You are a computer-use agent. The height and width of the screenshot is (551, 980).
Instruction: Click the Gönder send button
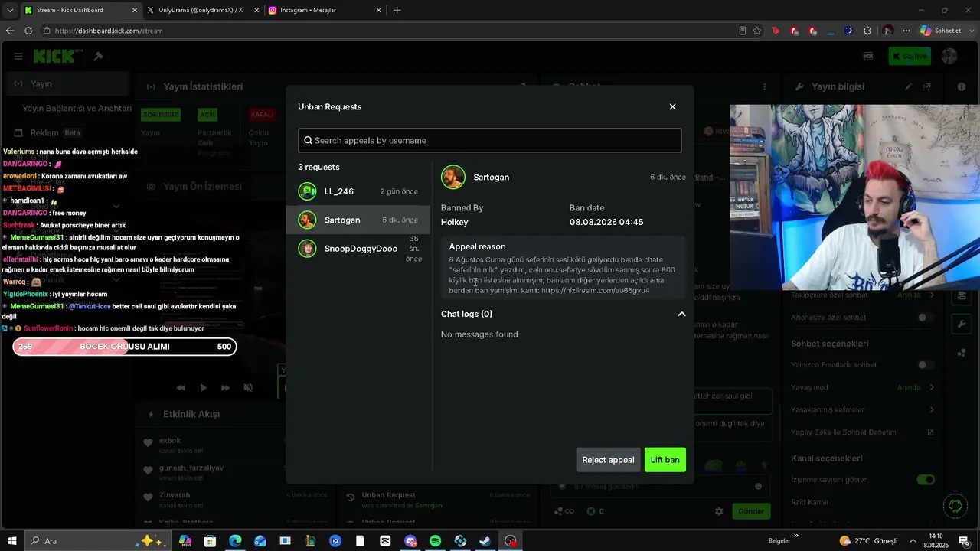tap(751, 511)
